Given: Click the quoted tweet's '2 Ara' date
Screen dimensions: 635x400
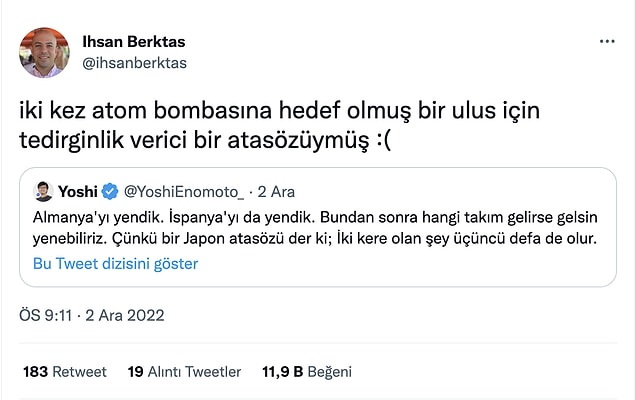Looking at the screenshot, I should (x=275, y=191).
